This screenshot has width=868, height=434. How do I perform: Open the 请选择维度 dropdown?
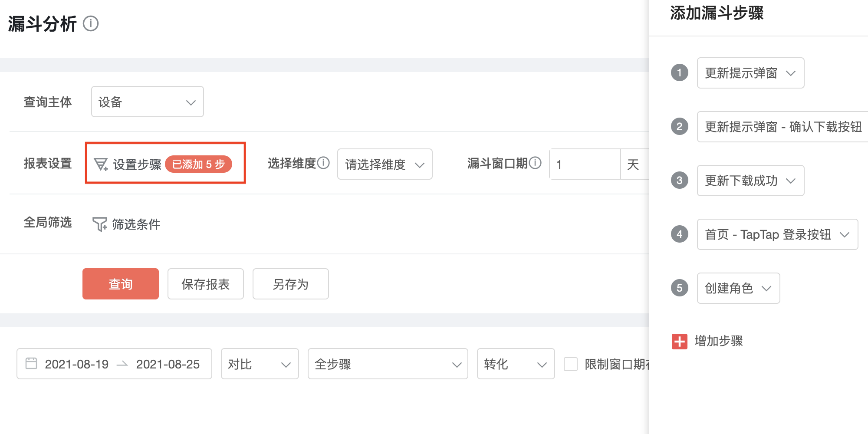pyautogui.click(x=385, y=164)
